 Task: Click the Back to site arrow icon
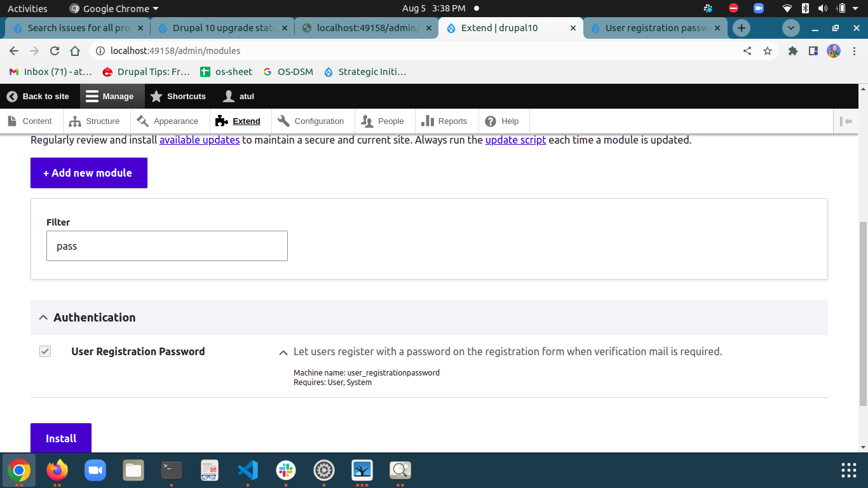[11, 96]
